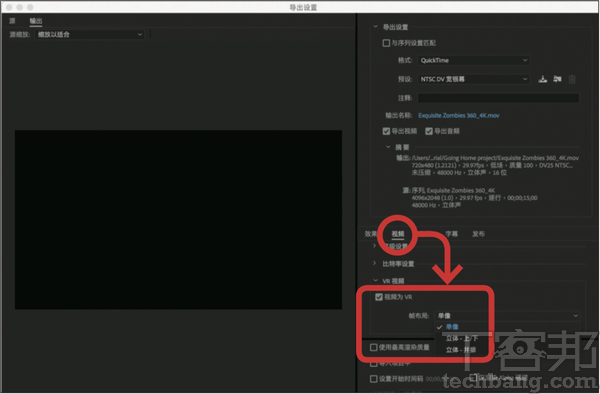
Task: Choose 立体 - 上/下 layout option
Action: pyautogui.click(x=461, y=338)
